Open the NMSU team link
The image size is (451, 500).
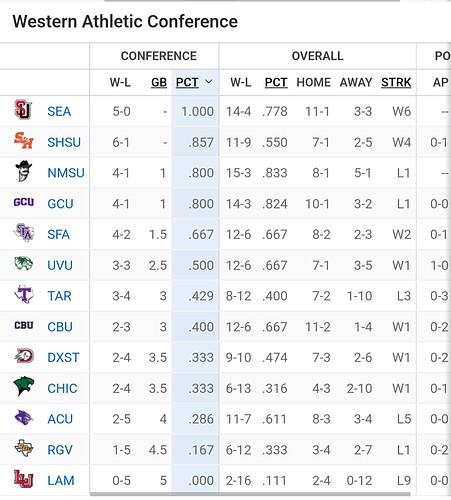tap(66, 173)
